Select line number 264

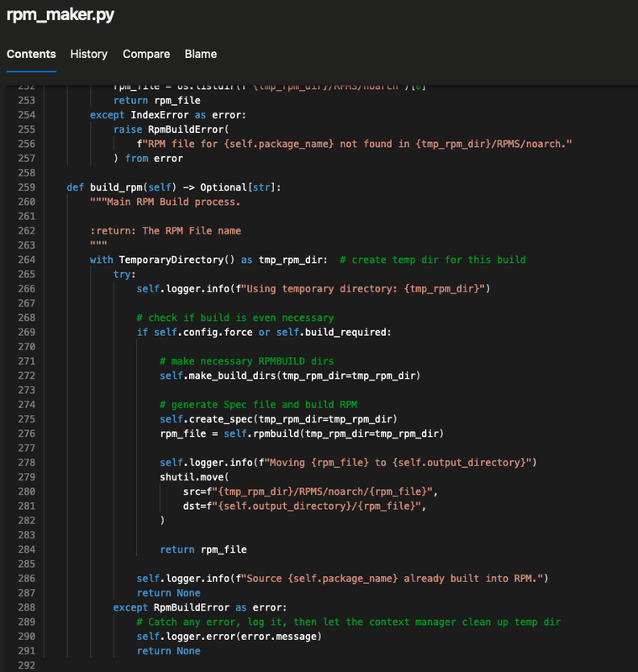click(x=27, y=260)
